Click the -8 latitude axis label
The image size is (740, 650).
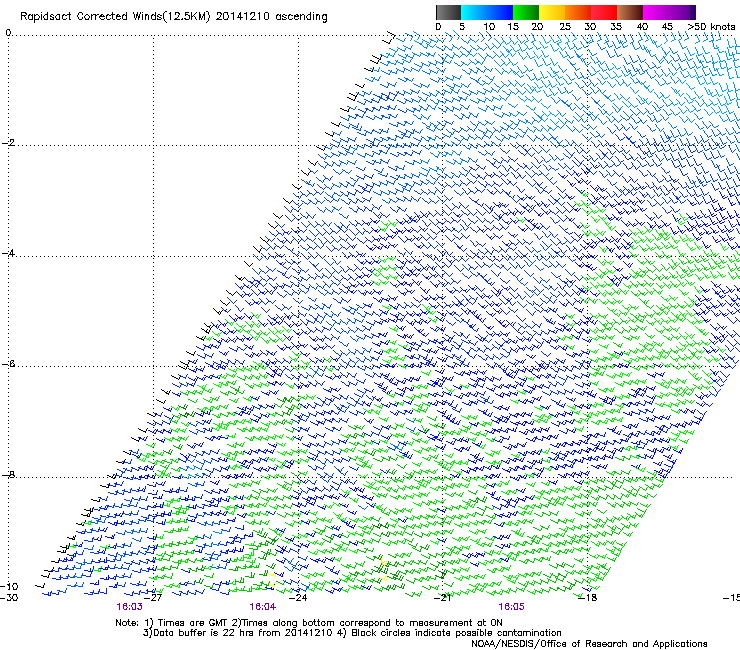pos(8,474)
